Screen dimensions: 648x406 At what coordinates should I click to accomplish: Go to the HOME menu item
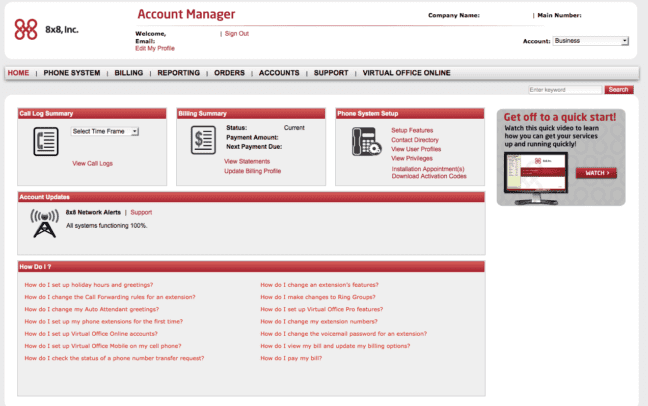[18, 73]
